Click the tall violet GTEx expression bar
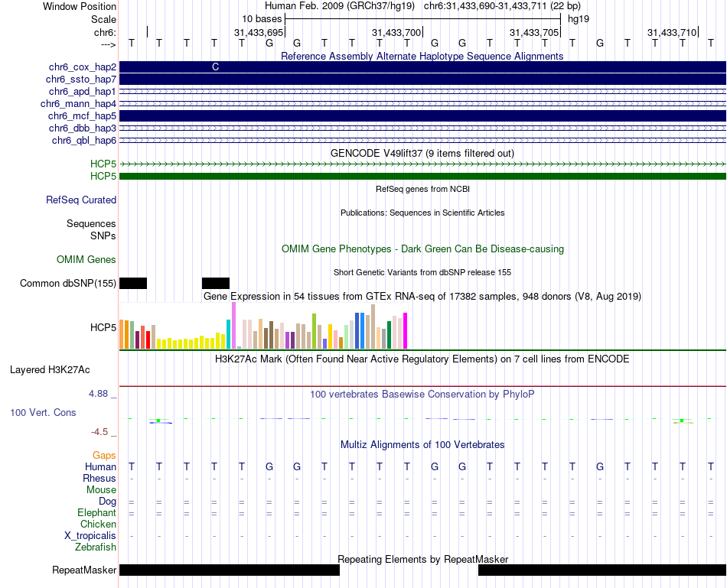This screenshot has height=588, width=727. click(x=233, y=325)
